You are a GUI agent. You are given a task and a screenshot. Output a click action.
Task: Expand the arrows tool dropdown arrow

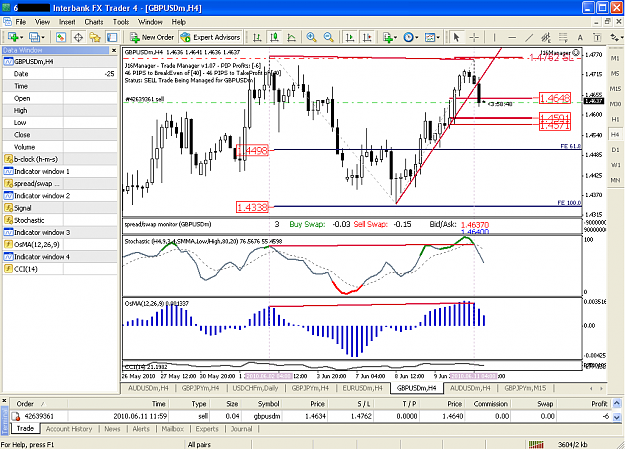pyautogui.click(x=621, y=37)
